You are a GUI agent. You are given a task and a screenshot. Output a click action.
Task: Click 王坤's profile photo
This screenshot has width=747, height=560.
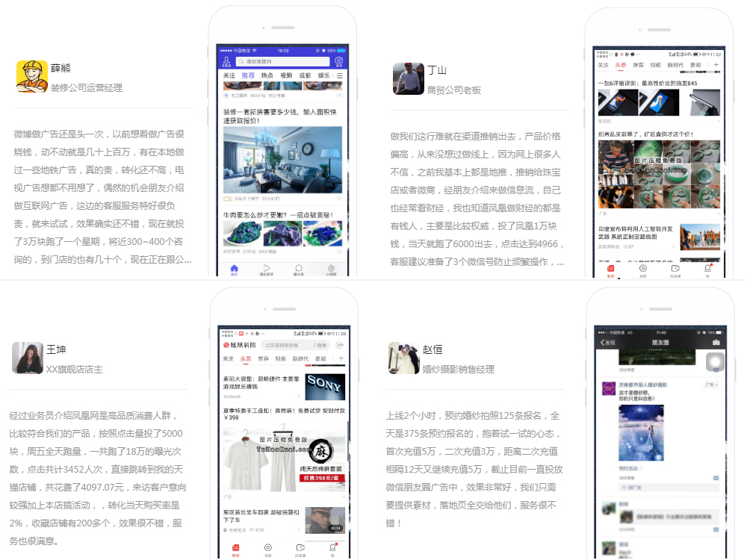click(x=28, y=358)
